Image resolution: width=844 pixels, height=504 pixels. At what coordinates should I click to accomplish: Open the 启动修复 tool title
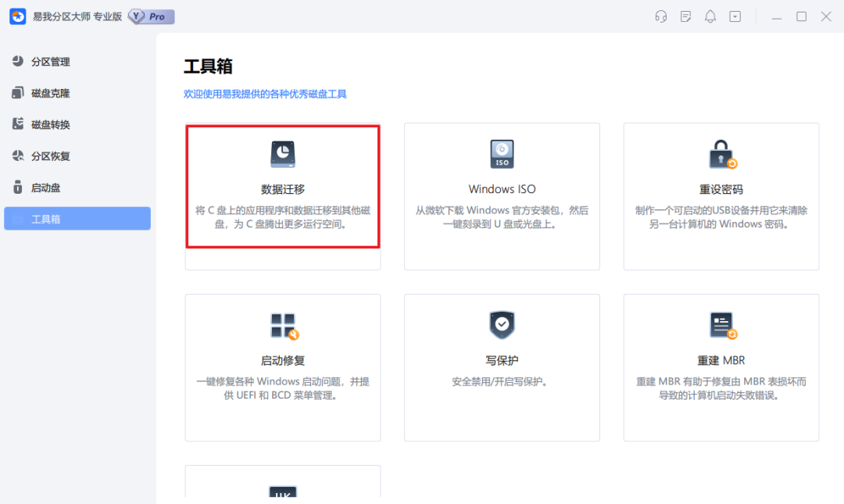283,360
